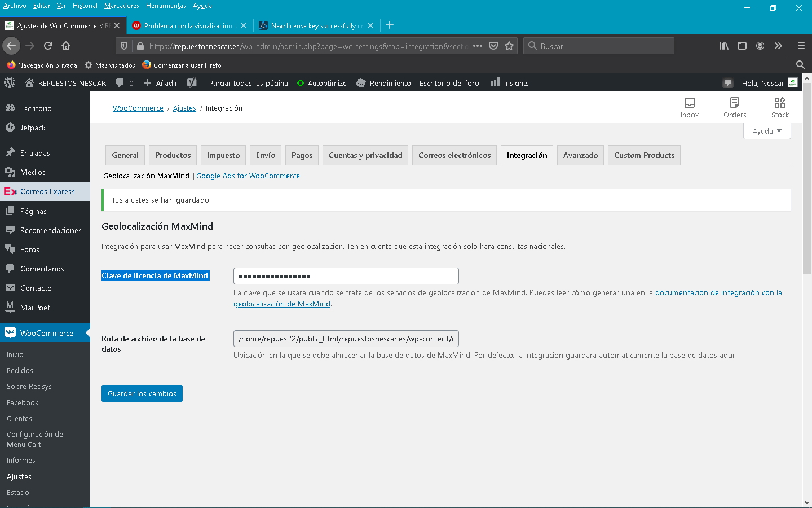Follow the WooCommerce breadcrumb link

click(138, 108)
